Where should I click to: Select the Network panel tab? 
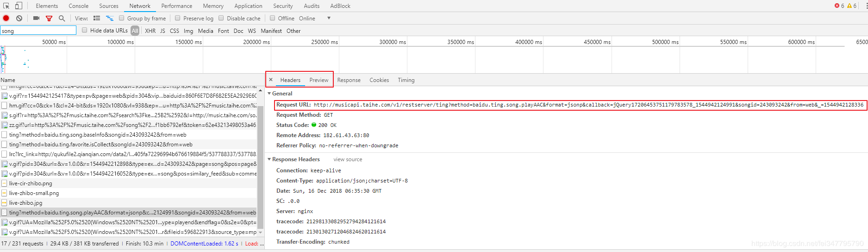[x=140, y=6]
